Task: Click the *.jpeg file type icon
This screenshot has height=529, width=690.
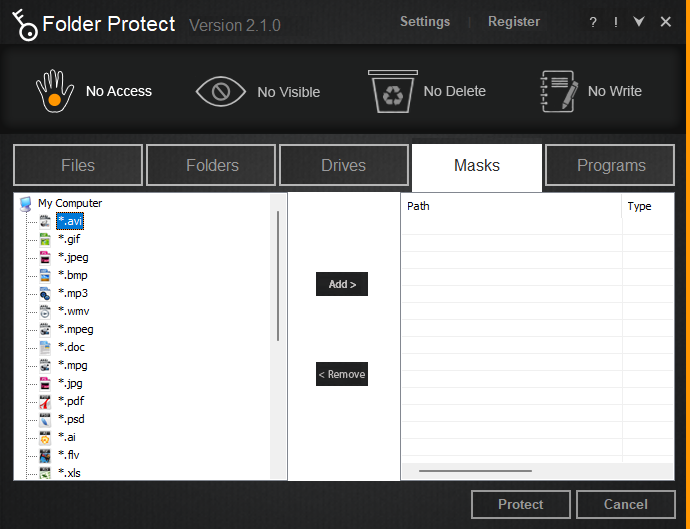Action: [x=45, y=258]
